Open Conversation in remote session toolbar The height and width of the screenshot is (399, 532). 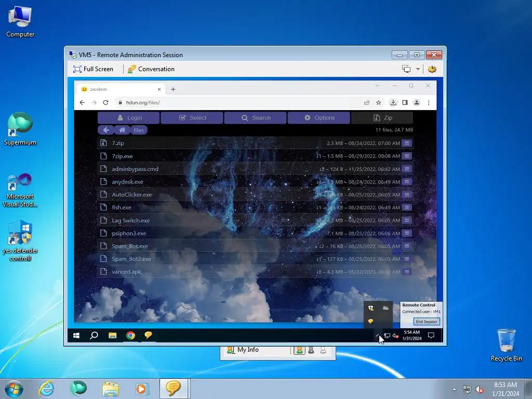coord(151,69)
